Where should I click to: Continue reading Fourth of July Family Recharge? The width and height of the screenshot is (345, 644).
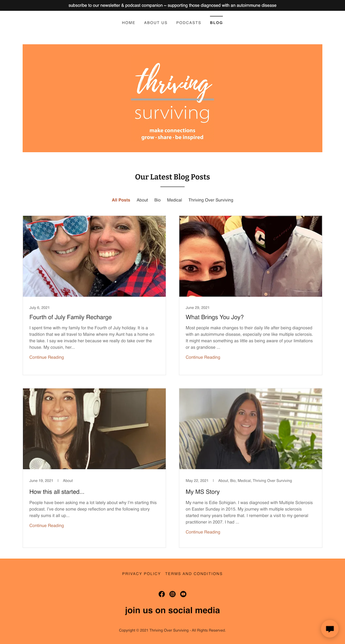click(x=47, y=357)
